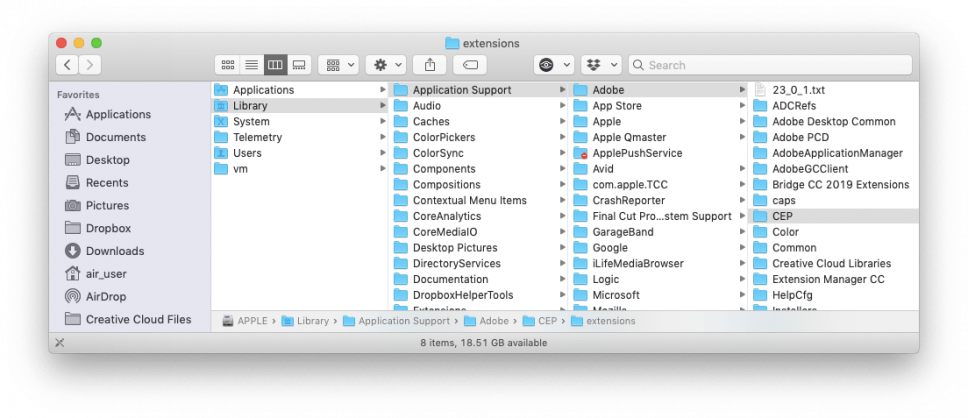Select HelpCfg folder
968x418 pixels.
click(834, 295)
